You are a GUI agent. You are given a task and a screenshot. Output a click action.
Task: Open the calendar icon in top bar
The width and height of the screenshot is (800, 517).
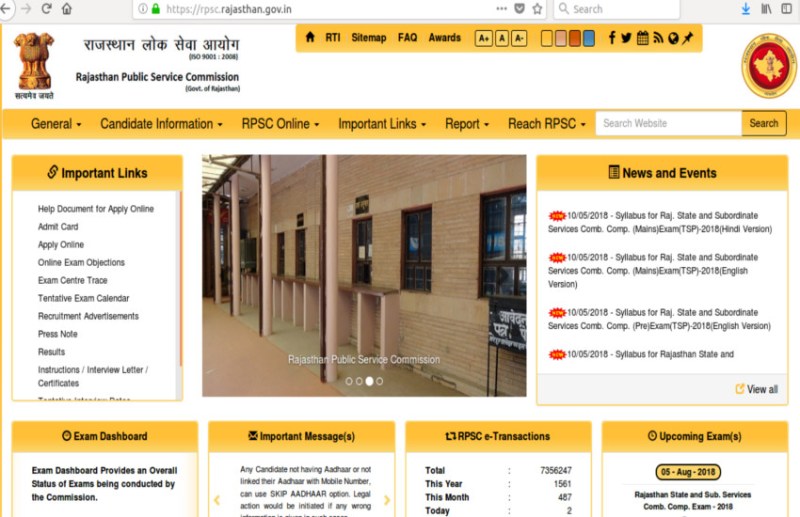[643, 38]
